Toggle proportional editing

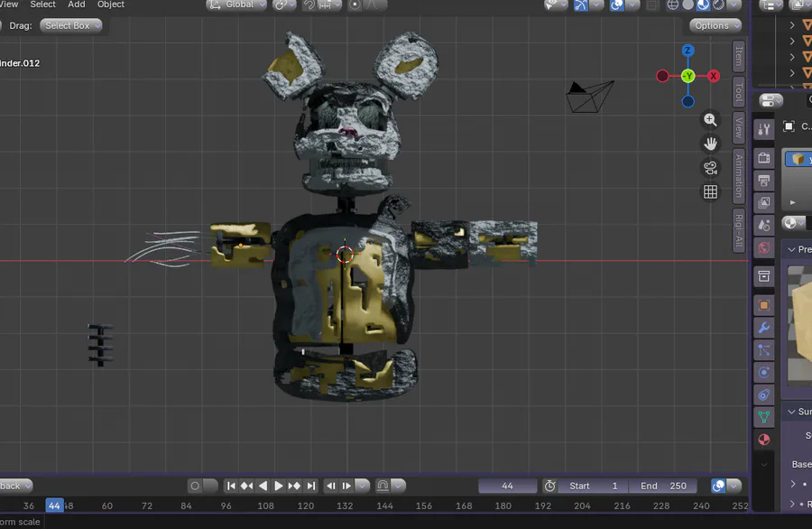355,5
